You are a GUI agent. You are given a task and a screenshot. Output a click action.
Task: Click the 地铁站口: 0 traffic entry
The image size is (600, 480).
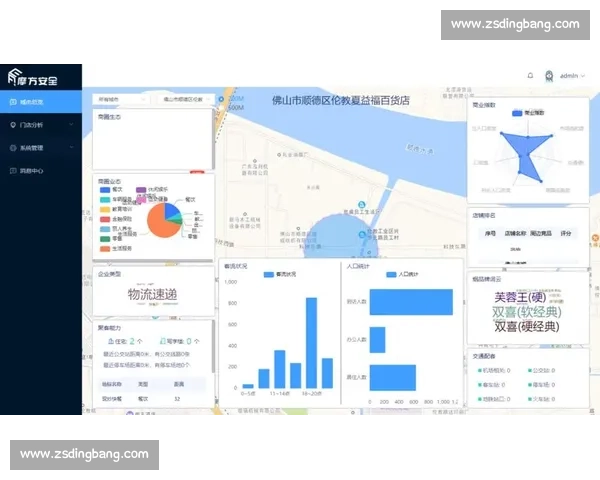pyautogui.click(x=494, y=399)
